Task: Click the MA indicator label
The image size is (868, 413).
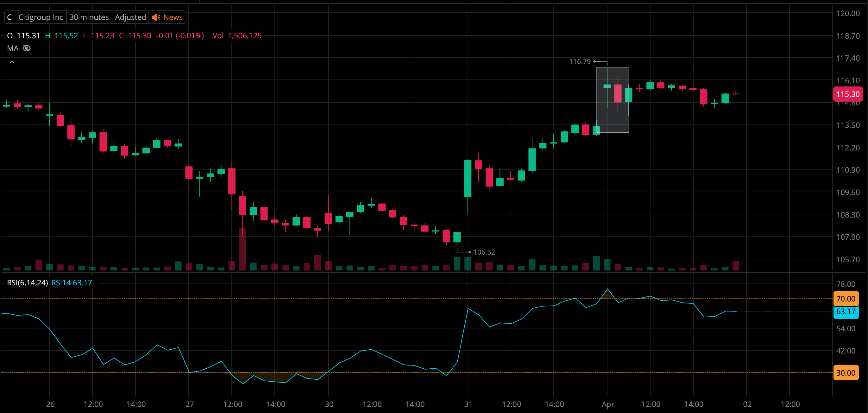Action: pyautogui.click(x=13, y=48)
